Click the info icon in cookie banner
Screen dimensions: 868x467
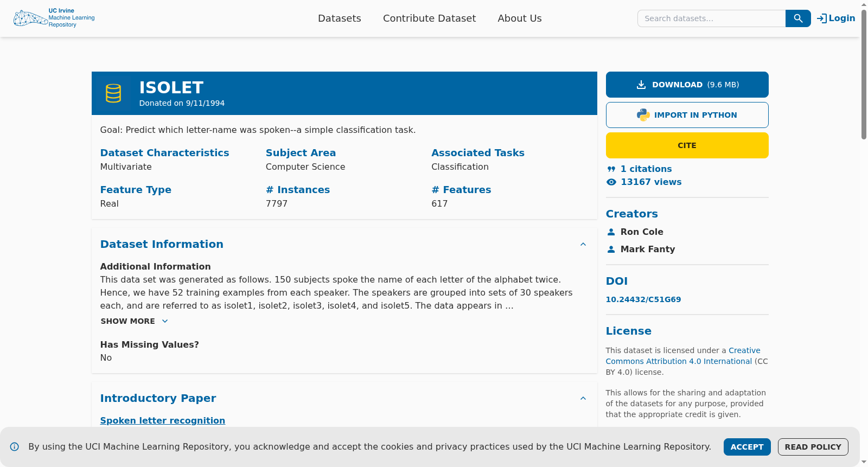(15, 447)
